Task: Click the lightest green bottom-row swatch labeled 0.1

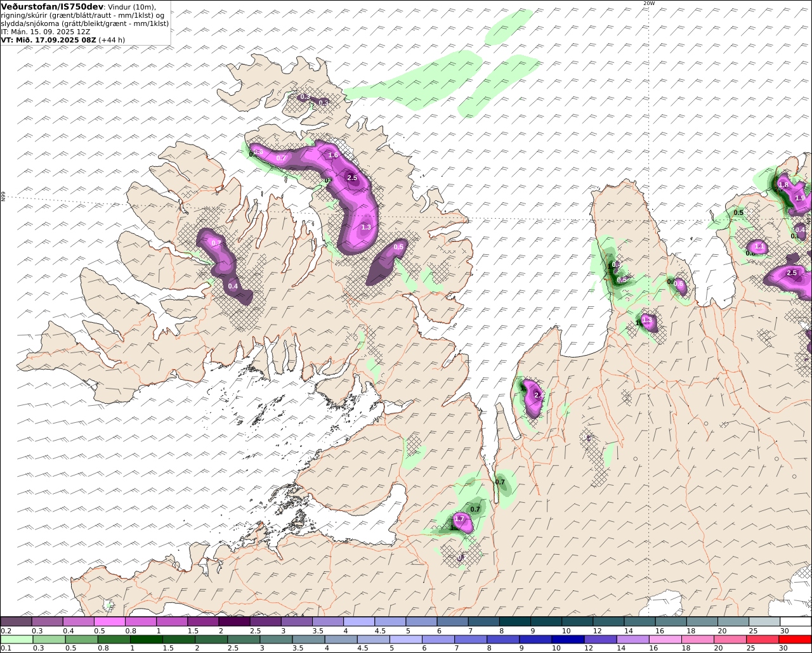Action: click(x=16, y=640)
